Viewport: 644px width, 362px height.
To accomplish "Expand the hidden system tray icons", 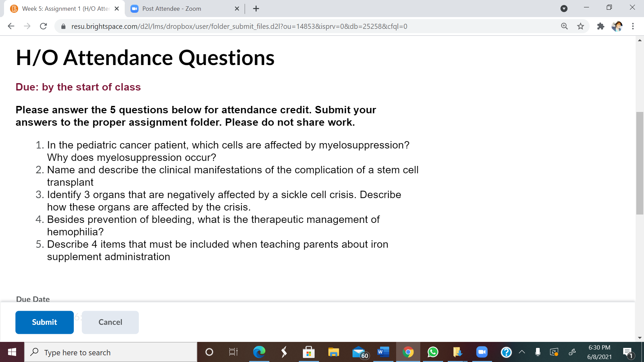I will click(x=522, y=352).
